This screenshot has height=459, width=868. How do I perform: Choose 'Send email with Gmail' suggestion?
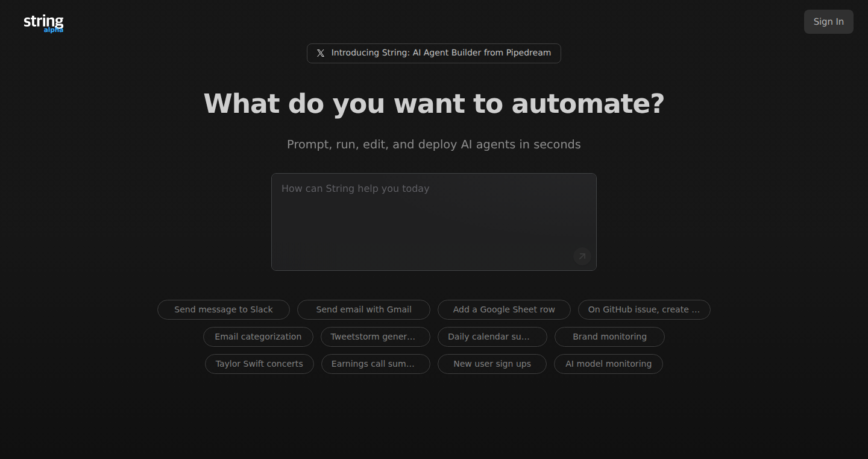point(363,309)
